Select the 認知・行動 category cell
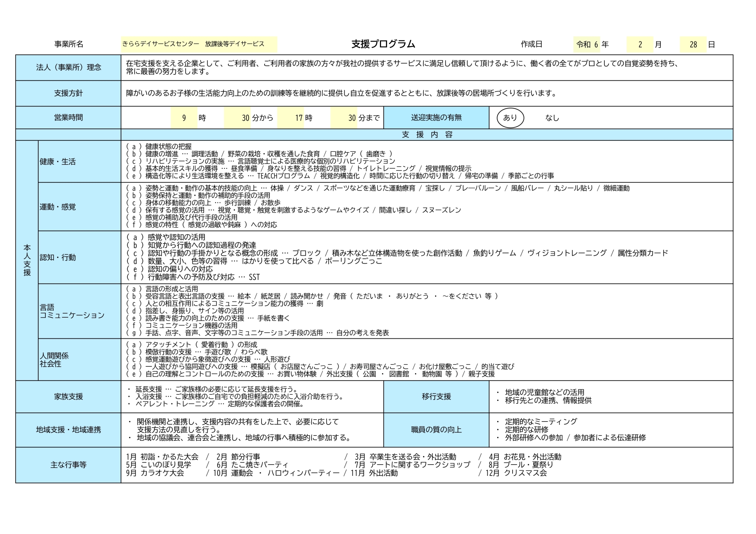Viewport: 756px width, 534px height. 79,257
